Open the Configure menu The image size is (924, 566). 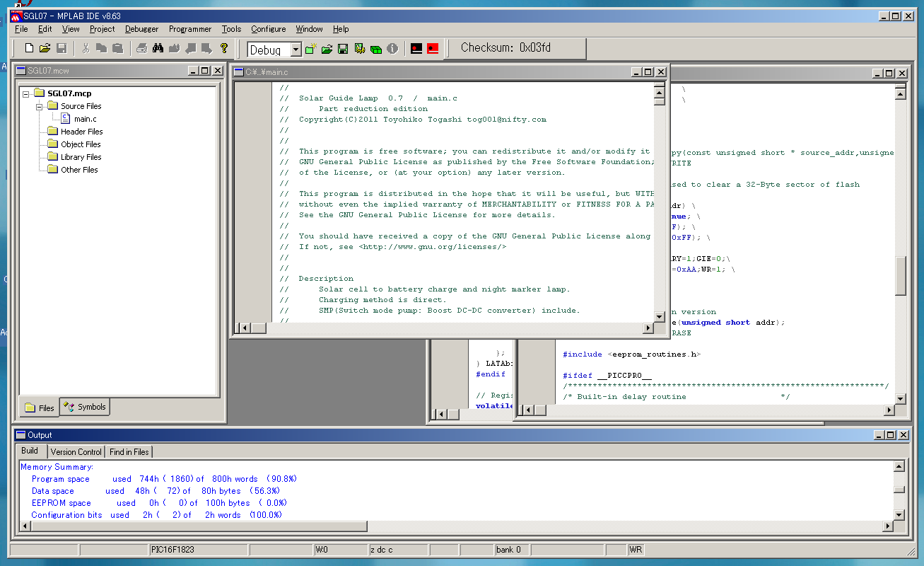tap(269, 29)
